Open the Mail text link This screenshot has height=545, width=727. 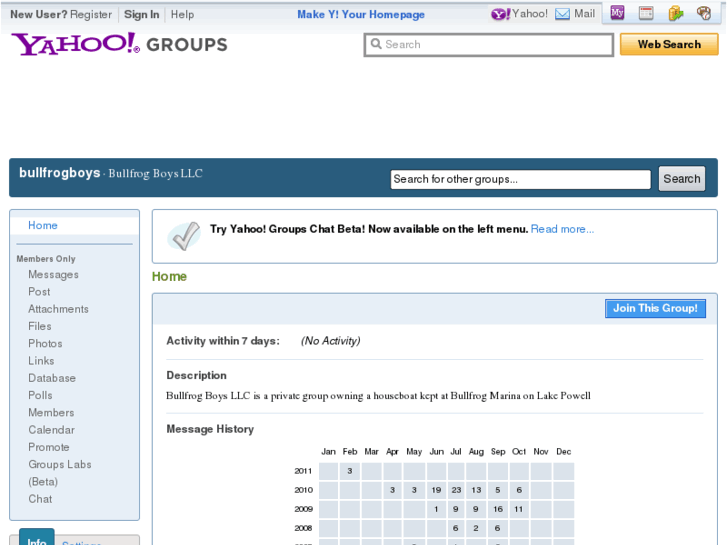tap(584, 14)
